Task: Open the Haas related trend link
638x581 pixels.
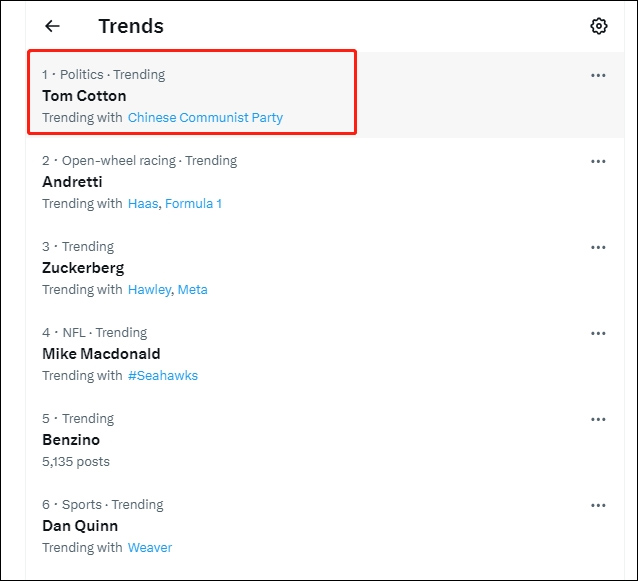Action: [143, 203]
